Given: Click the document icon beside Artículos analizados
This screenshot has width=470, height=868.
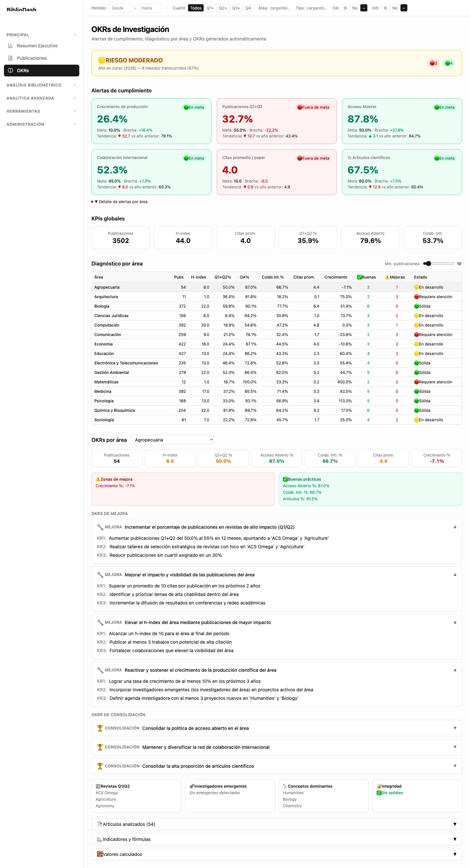Looking at the screenshot, I should [x=100, y=824].
